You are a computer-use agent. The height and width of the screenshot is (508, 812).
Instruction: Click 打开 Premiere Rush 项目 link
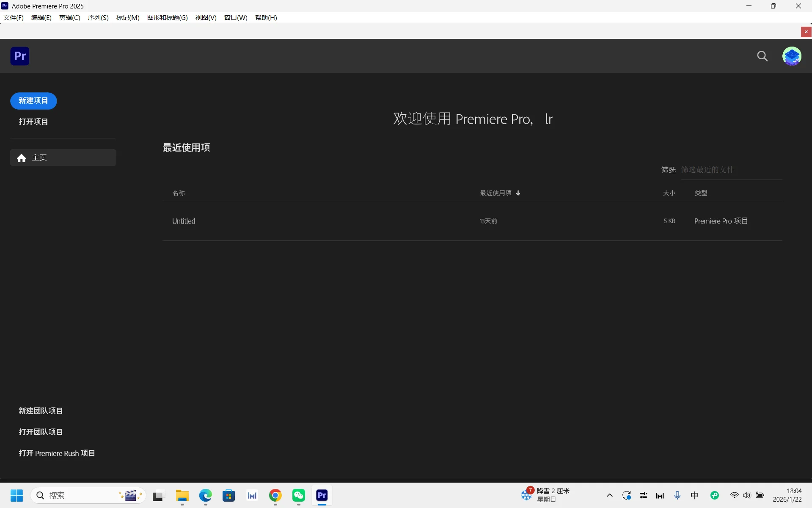pos(57,453)
